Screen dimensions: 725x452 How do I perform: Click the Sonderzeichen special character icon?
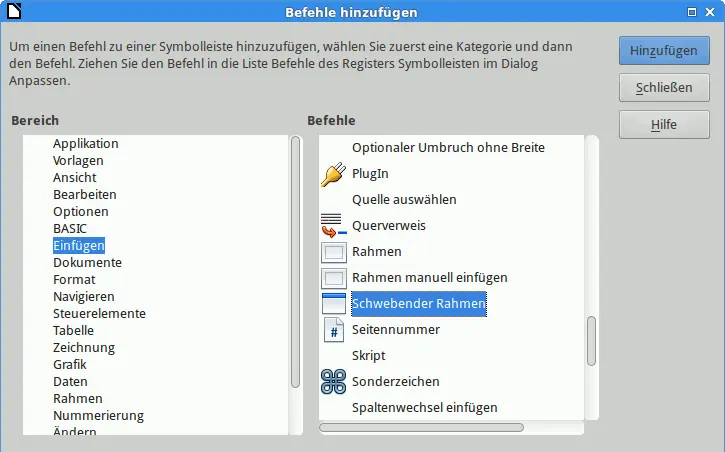pyautogui.click(x=333, y=382)
